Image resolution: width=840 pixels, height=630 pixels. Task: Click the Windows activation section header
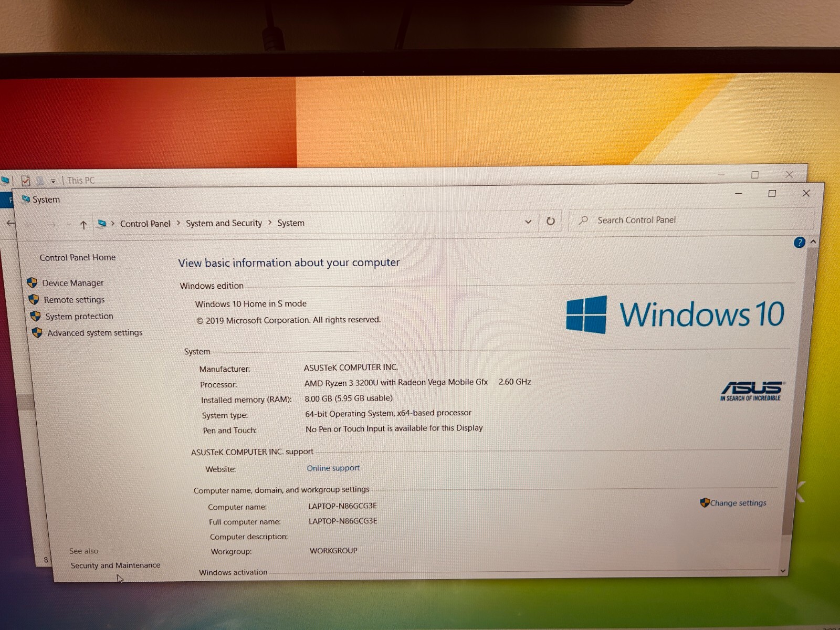coord(233,572)
